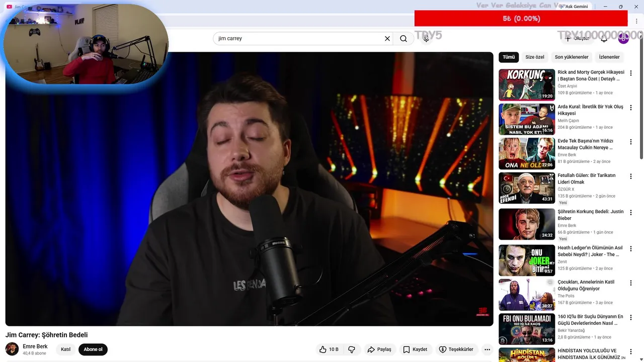Subscribe with the Abone ol button
This screenshot has height=362, width=644.
coord(93,349)
